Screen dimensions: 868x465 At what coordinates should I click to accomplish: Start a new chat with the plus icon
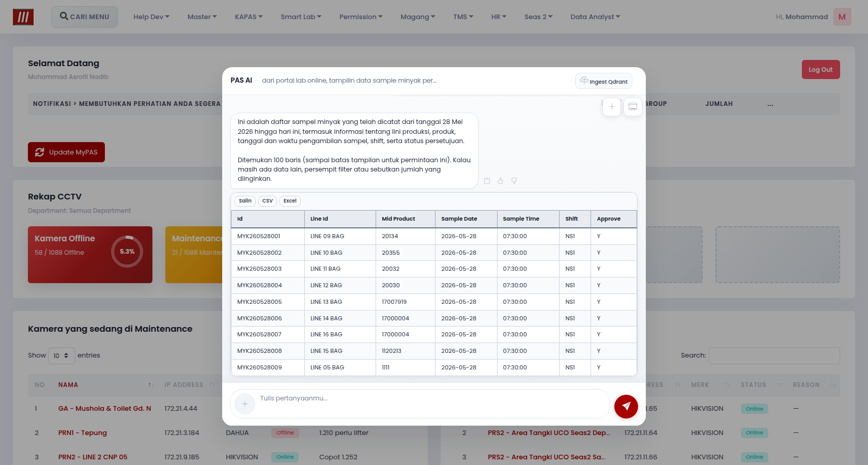[x=612, y=106]
